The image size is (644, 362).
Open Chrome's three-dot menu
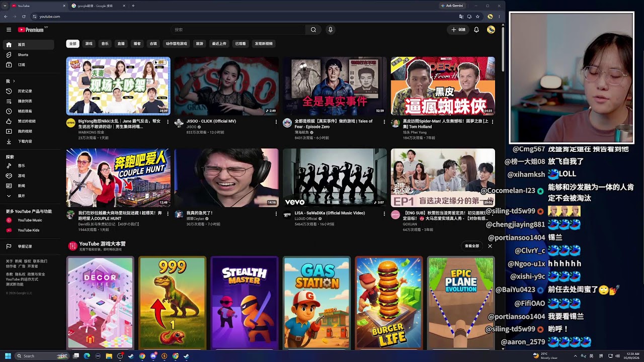coord(499,17)
